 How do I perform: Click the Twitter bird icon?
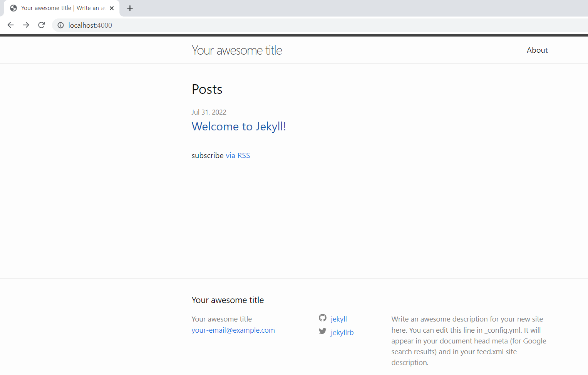click(323, 331)
